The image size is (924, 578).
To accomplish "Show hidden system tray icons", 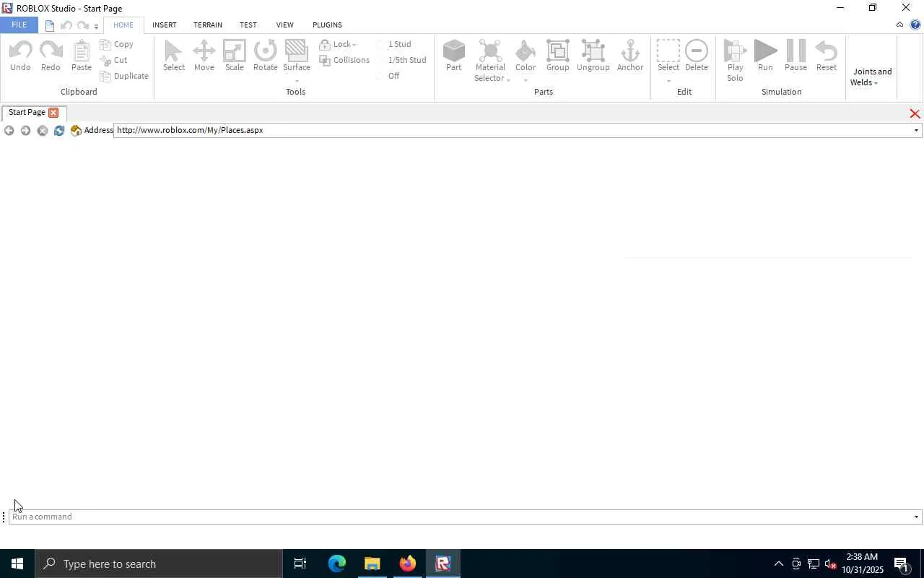I will 778,564.
